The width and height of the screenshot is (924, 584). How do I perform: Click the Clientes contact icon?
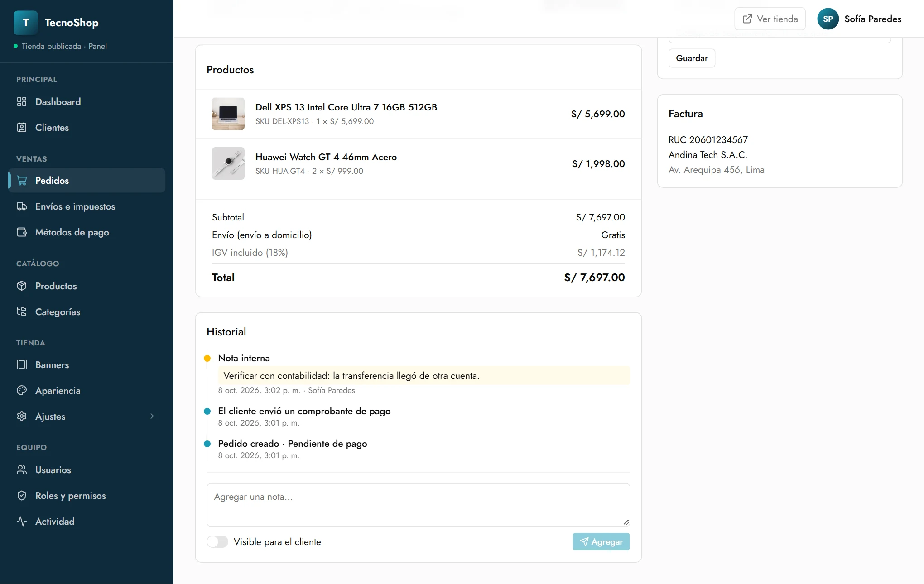[x=22, y=128]
